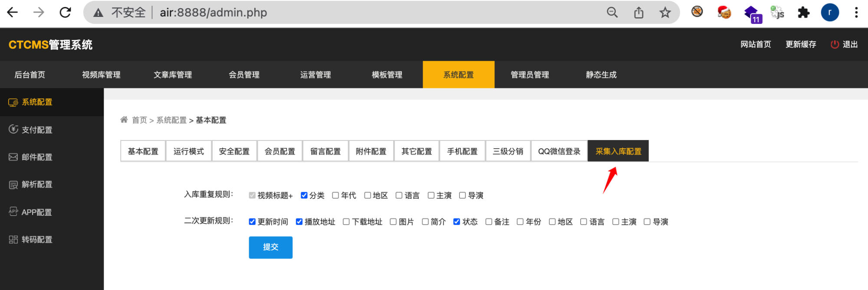
Task: Check 地区 in 二次更新规则 row
Action: [552, 222]
